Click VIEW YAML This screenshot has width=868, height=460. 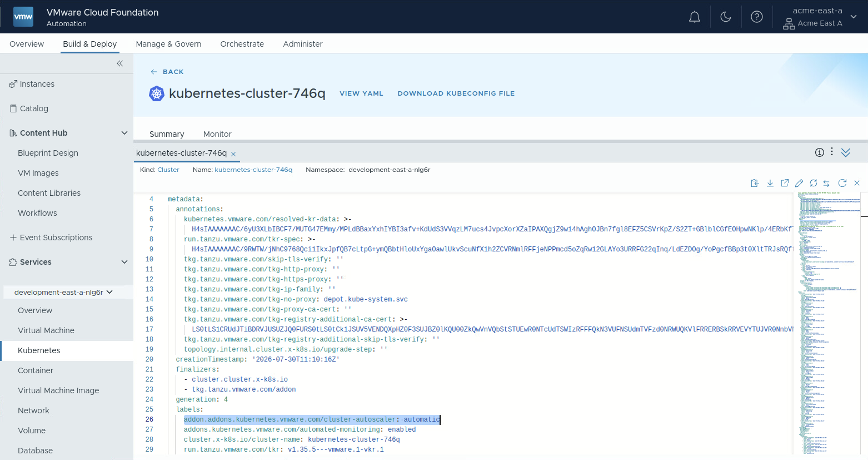[362, 93]
